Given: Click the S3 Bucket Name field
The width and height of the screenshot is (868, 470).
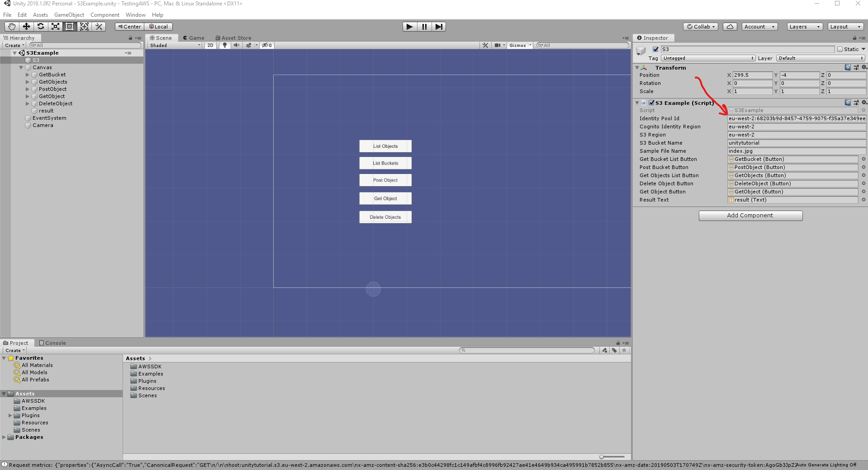Looking at the screenshot, I should click(x=797, y=143).
